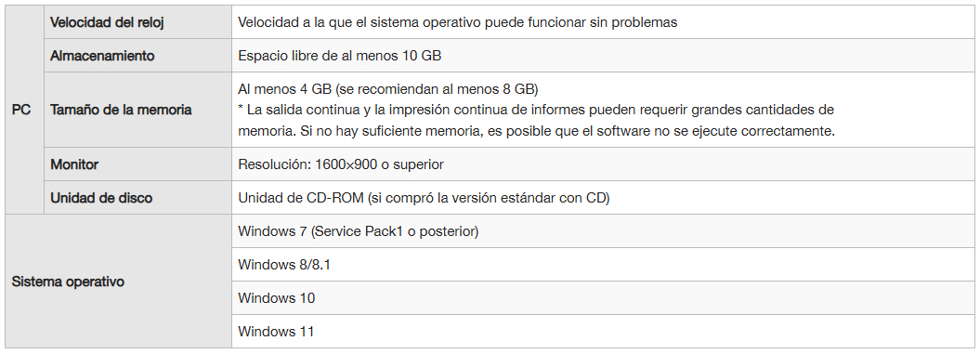Click the Windows 10 row
This screenshot has width=980, height=354.
tap(603, 297)
